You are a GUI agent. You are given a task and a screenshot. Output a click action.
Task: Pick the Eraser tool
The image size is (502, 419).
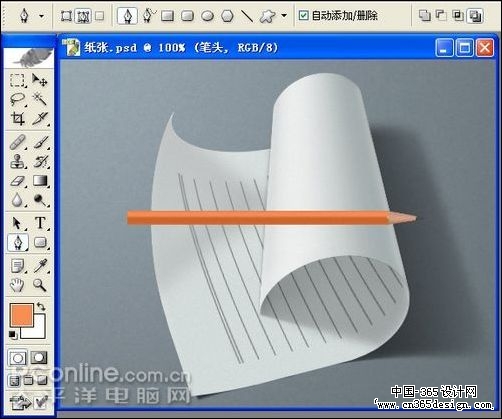[17, 181]
